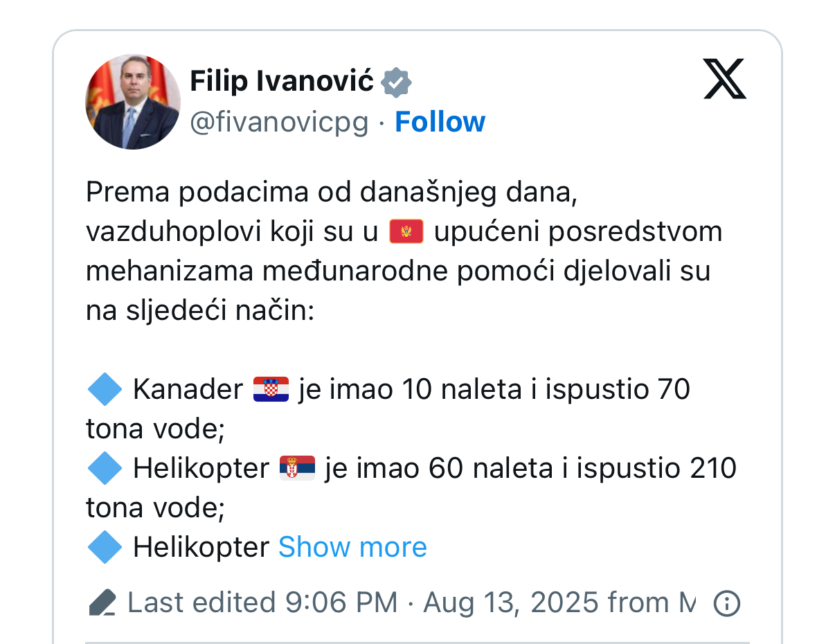The height and width of the screenshot is (644, 835).
Task: Open the @fivanovicpg handle link
Action: (279, 123)
